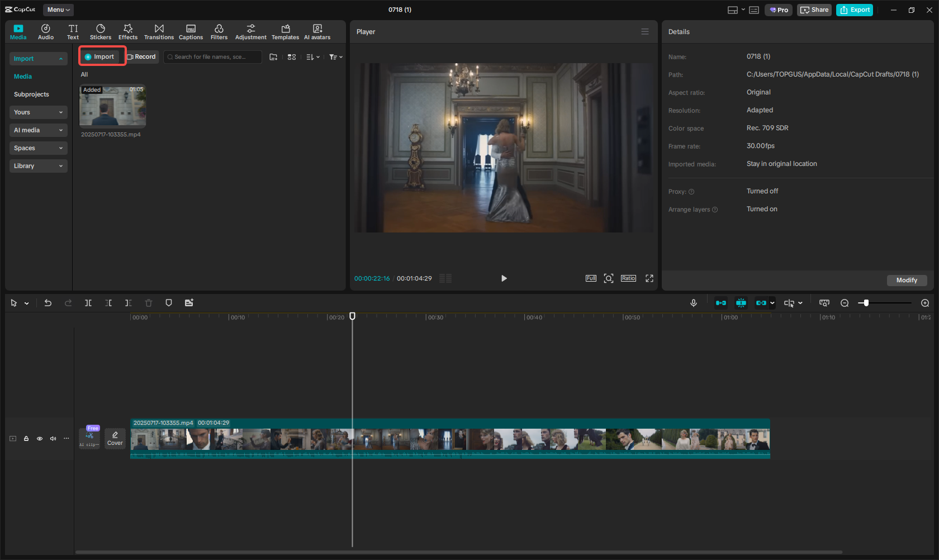
Task: Select the 20250717-103355.mp4 media thumbnail
Action: tap(112, 106)
